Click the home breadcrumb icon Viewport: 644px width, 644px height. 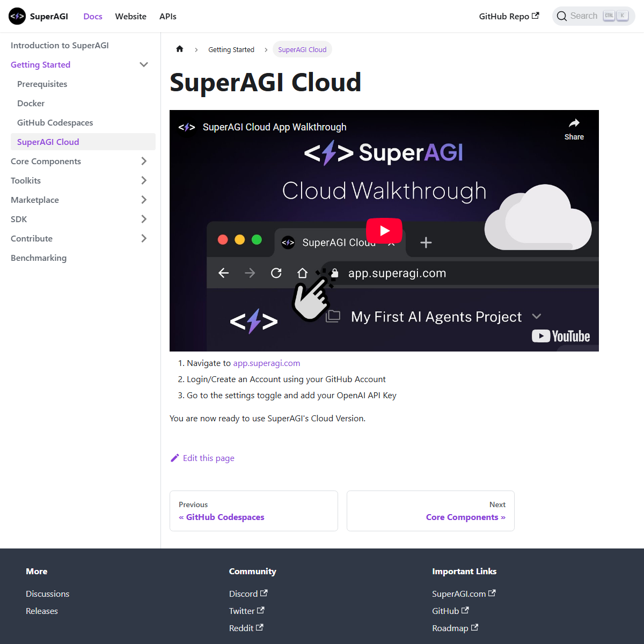[180, 49]
